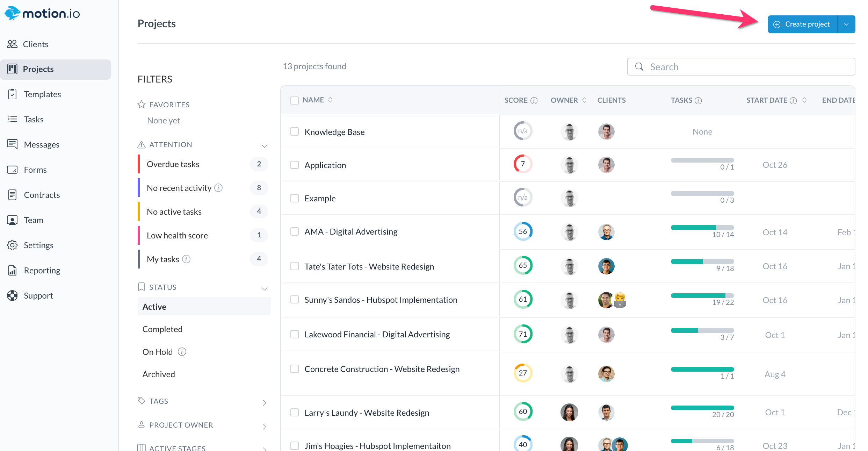Click Sunny's Sandos task progress bar
Image resolution: width=868 pixels, height=451 pixels.
pyautogui.click(x=702, y=296)
